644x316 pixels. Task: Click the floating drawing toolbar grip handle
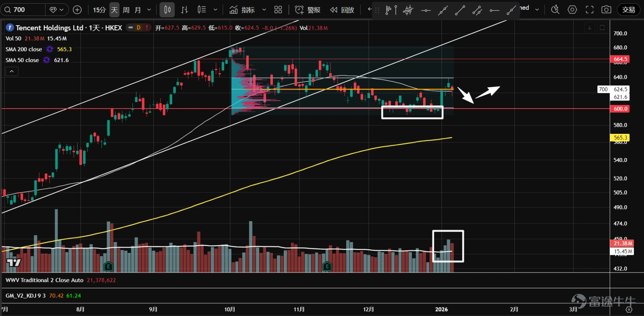(x=377, y=10)
